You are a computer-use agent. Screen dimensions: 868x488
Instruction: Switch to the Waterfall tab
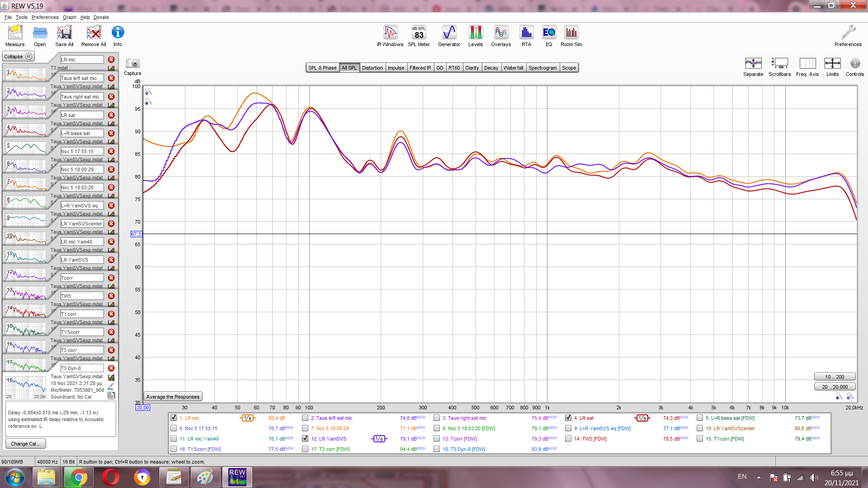coord(513,68)
